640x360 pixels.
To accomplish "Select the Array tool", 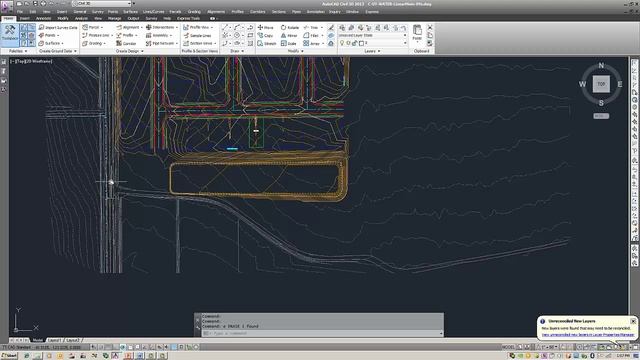I will point(312,43).
